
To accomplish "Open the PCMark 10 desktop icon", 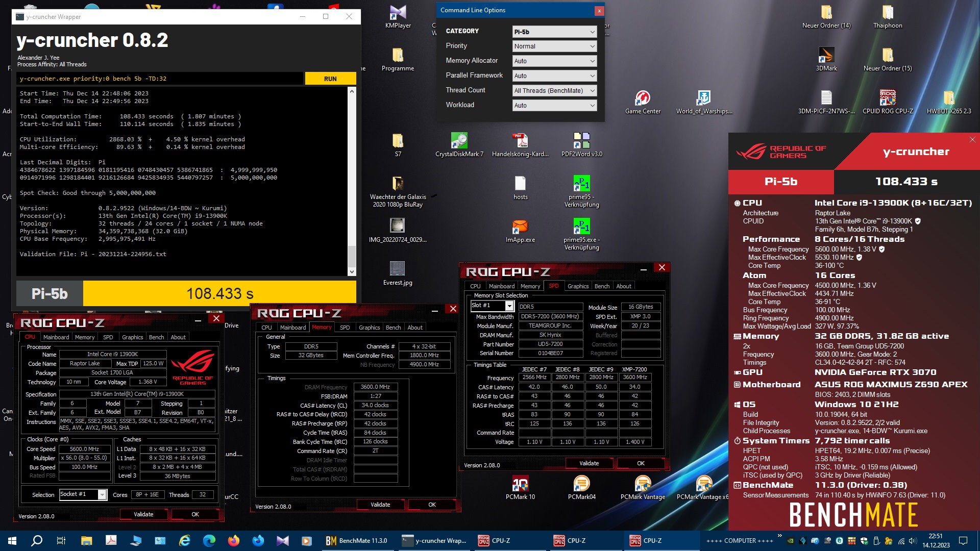I will (x=520, y=487).
